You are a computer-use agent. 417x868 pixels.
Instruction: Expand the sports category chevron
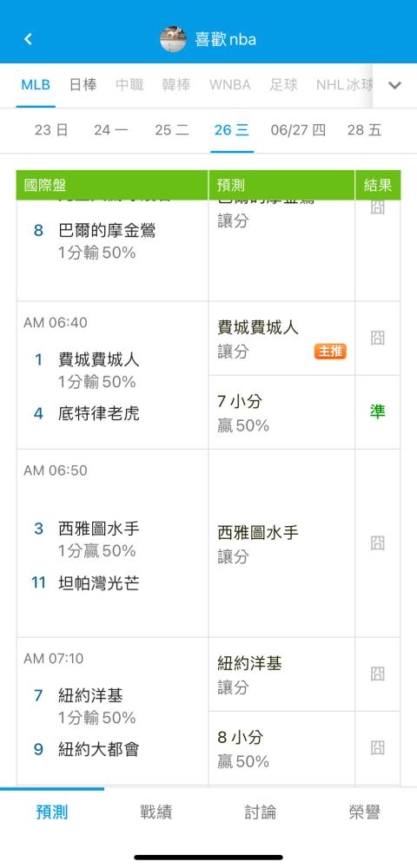394,85
